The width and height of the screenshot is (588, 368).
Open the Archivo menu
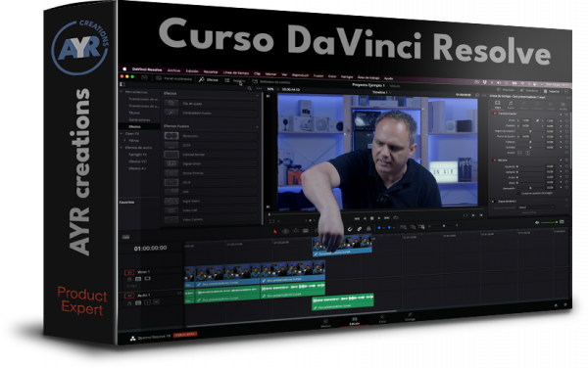(x=173, y=70)
